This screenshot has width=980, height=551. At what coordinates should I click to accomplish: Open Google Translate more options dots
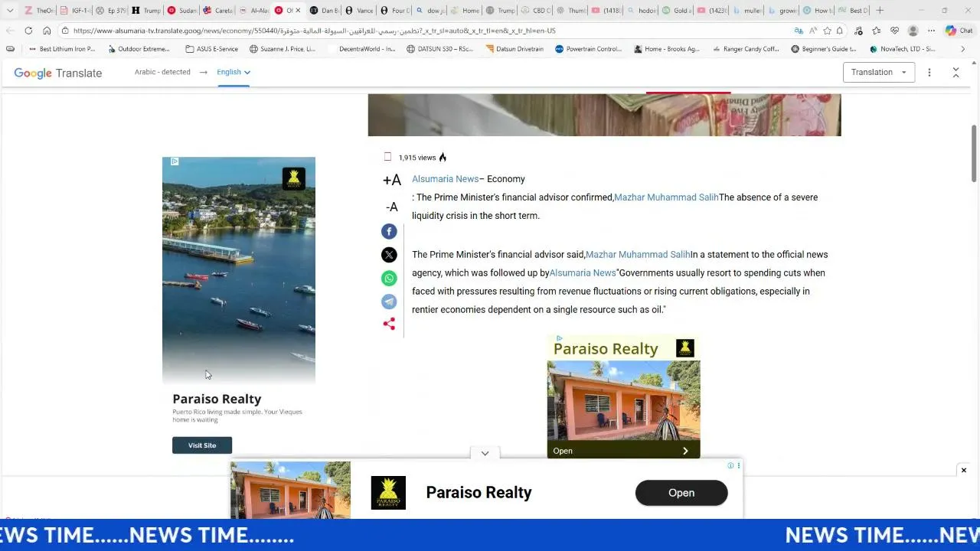point(929,72)
